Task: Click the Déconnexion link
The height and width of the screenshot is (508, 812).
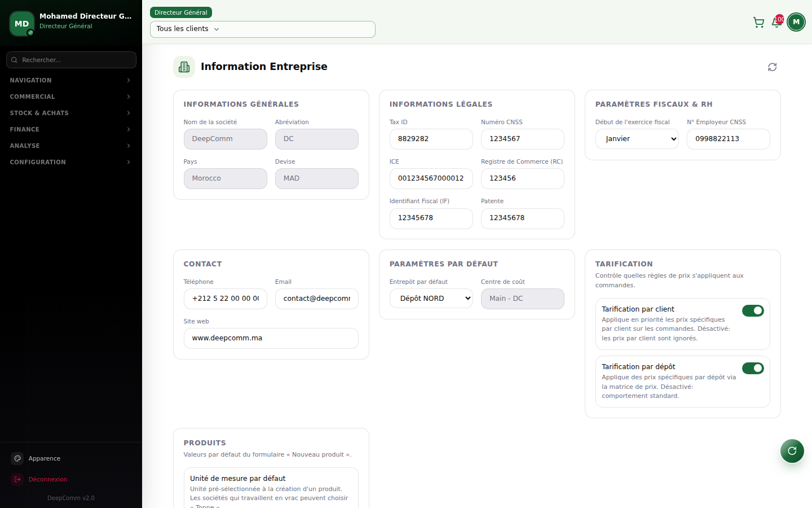Action: click(71, 479)
